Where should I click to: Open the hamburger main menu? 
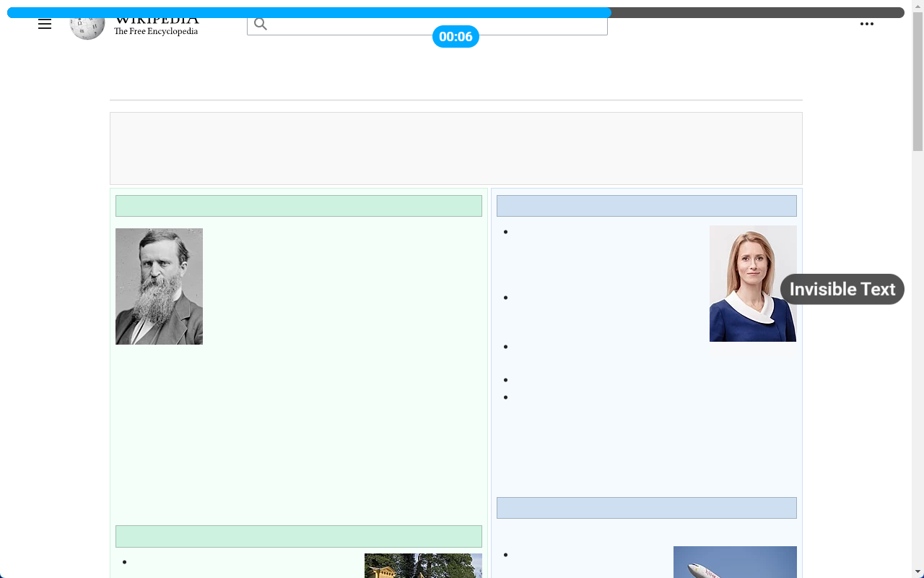[45, 24]
